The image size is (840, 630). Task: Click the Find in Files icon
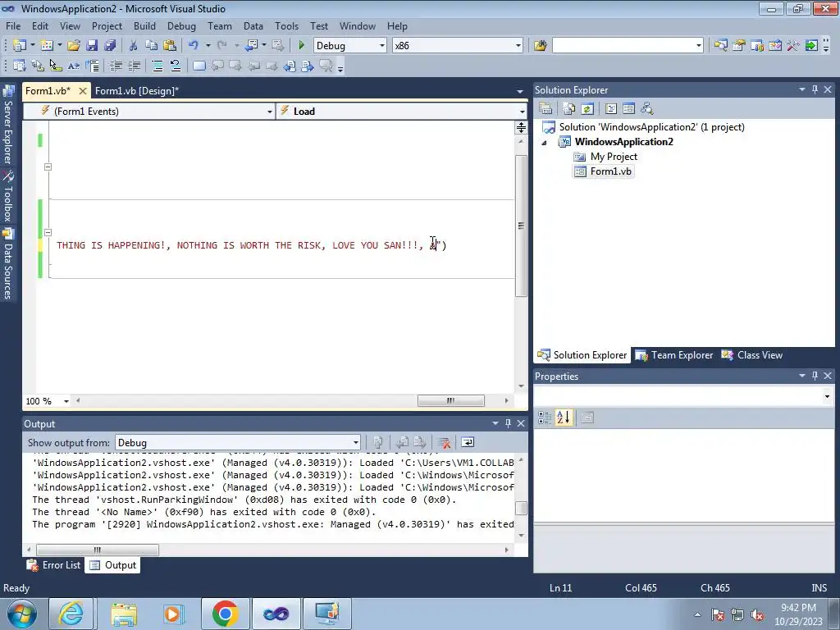click(x=540, y=46)
